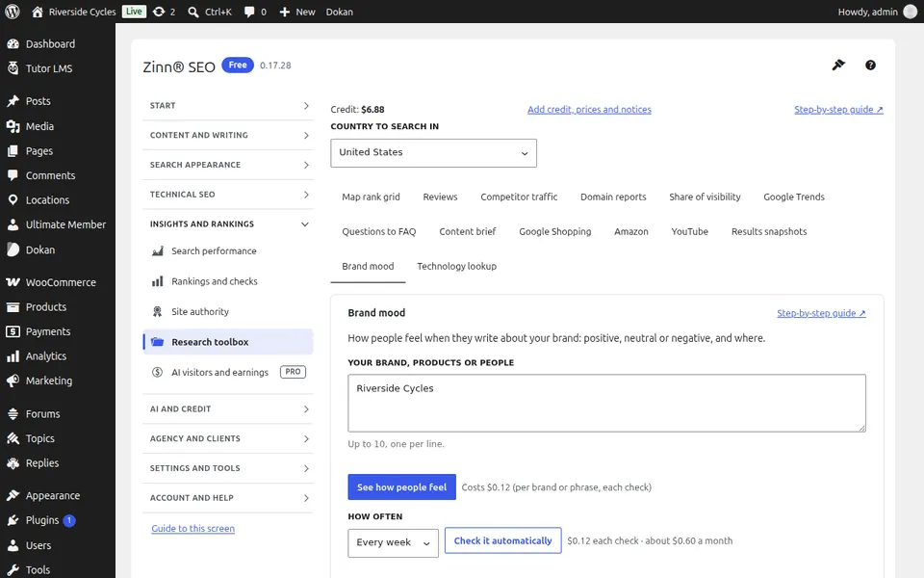Open Add credit, prices and notices link
Image resolution: width=924 pixels, height=578 pixels.
click(x=589, y=110)
